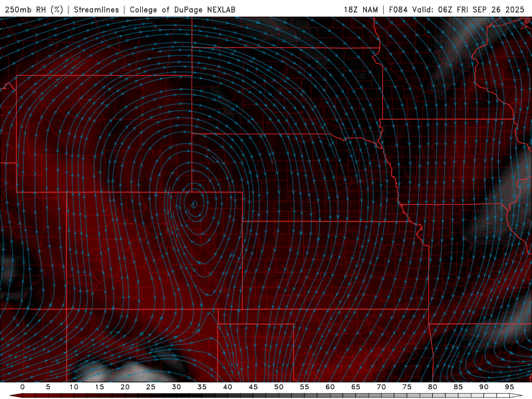Click the '250mb RH (%)' title text
532x399 pixels.
pos(35,9)
